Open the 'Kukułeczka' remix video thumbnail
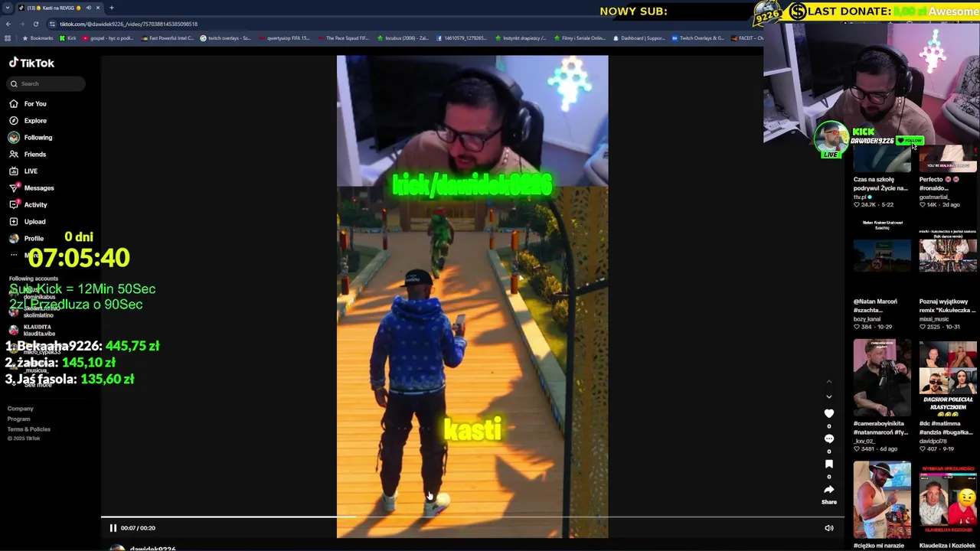980x551 pixels. (x=948, y=256)
